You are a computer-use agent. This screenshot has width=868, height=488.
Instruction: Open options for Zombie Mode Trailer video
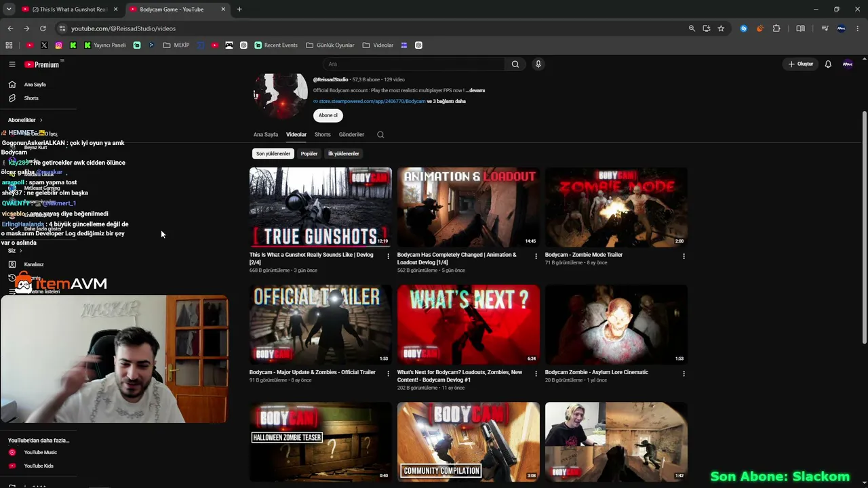click(684, 256)
